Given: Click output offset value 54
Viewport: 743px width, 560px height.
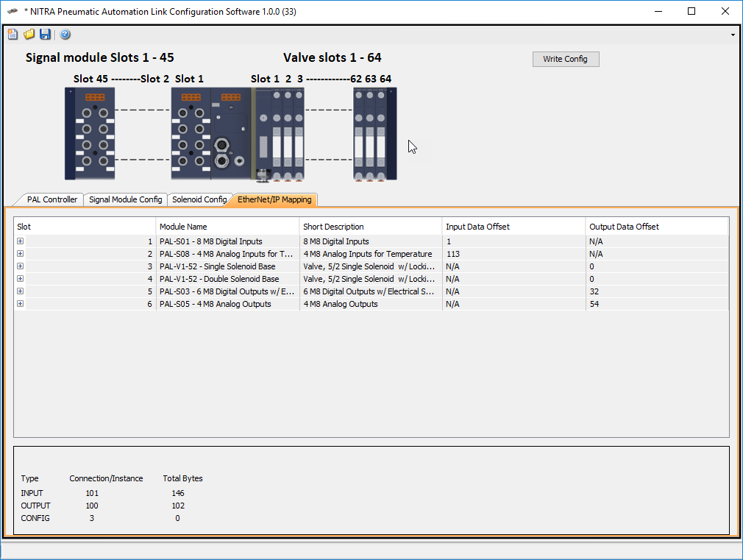Looking at the screenshot, I should tap(594, 304).
